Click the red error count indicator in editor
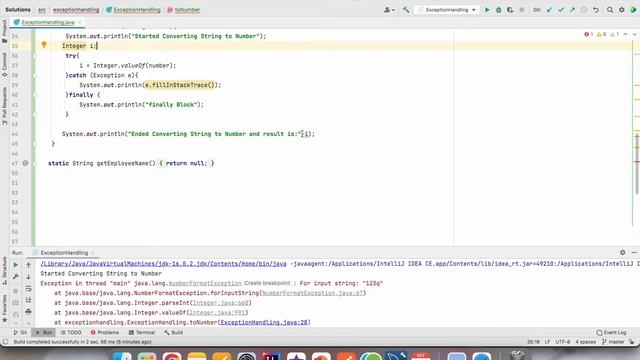640x360 pixels. coord(589,35)
